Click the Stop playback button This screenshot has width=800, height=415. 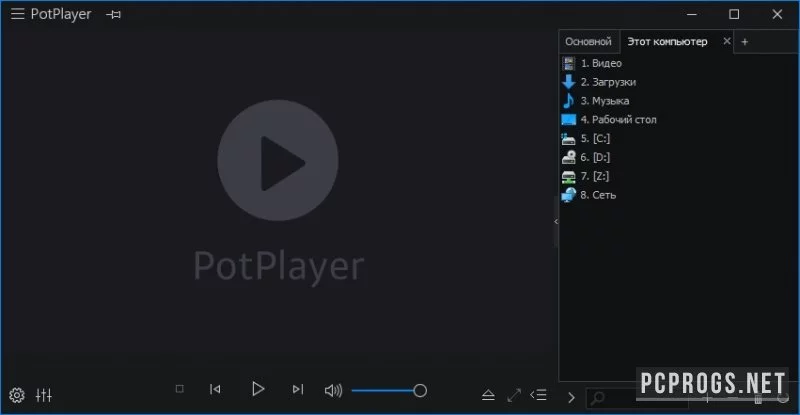(x=180, y=389)
